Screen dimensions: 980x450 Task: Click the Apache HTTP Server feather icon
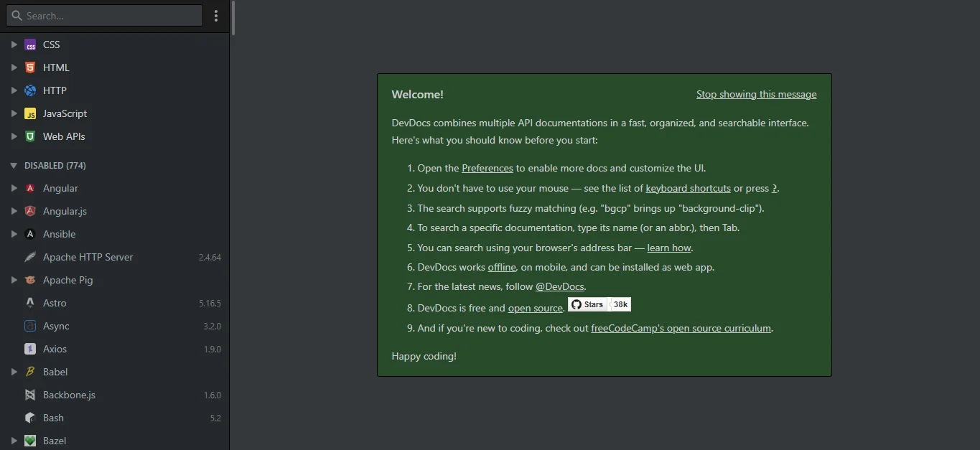click(30, 257)
